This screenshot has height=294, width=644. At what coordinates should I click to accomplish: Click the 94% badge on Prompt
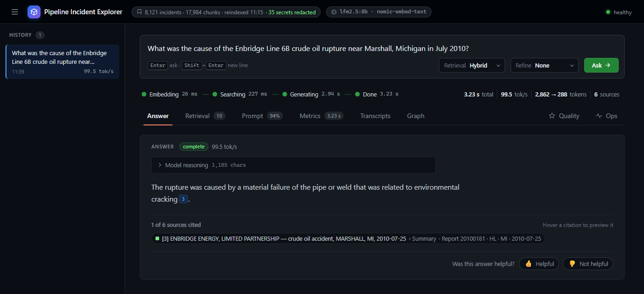(275, 116)
